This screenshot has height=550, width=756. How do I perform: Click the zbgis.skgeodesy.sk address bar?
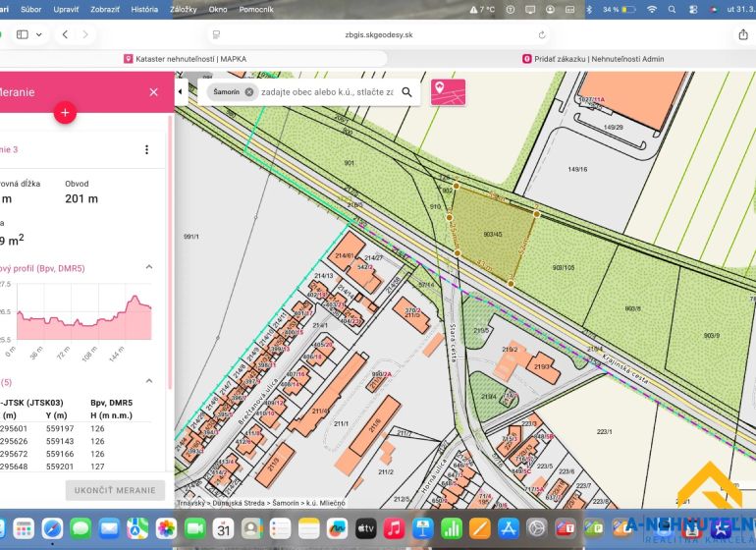pyautogui.click(x=379, y=34)
